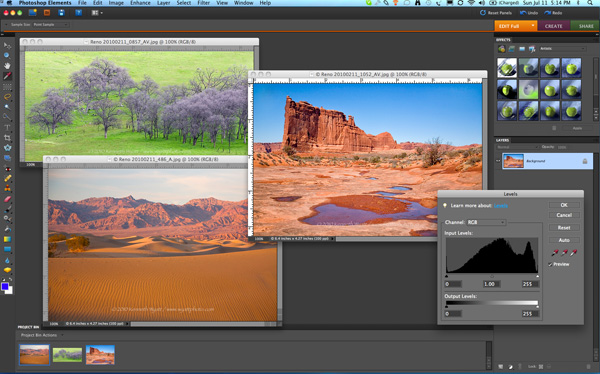
Task: Show All effects icon in Effects panel
Action: 532,49
